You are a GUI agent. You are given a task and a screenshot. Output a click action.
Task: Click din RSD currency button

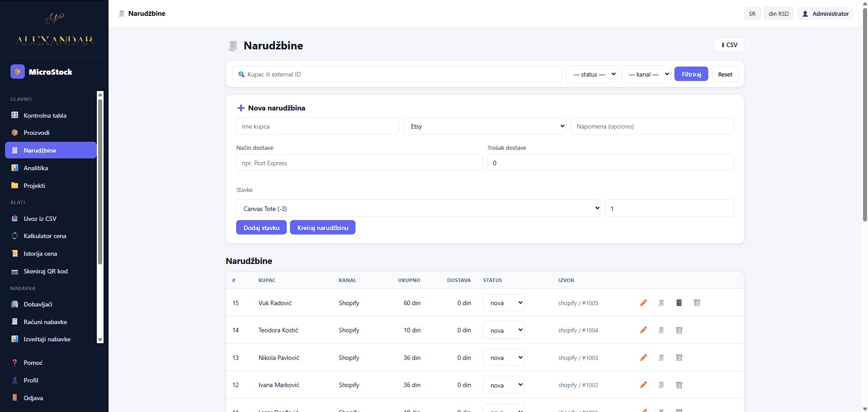[x=778, y=14]
